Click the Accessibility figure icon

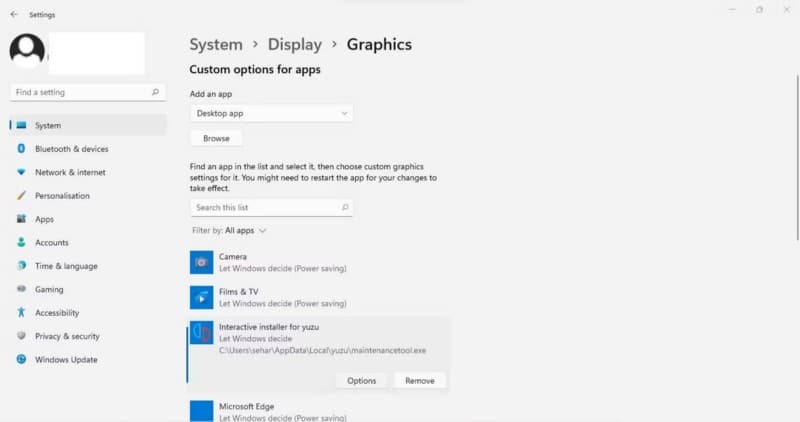coord(21,312)
